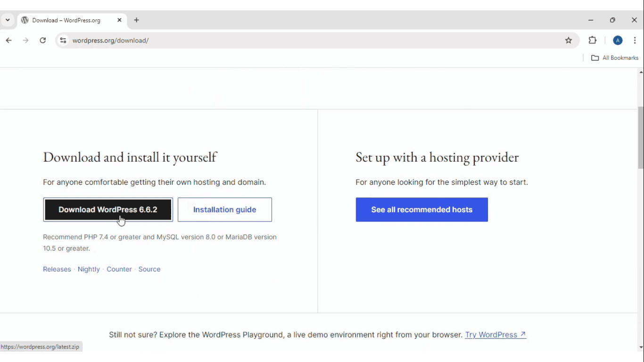
Task: Follow the Try WordPress playground link
Action: click(x=495, y=335)
